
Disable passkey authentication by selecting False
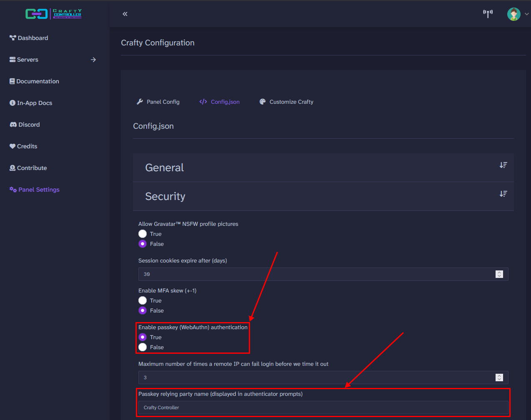[143, 347]
